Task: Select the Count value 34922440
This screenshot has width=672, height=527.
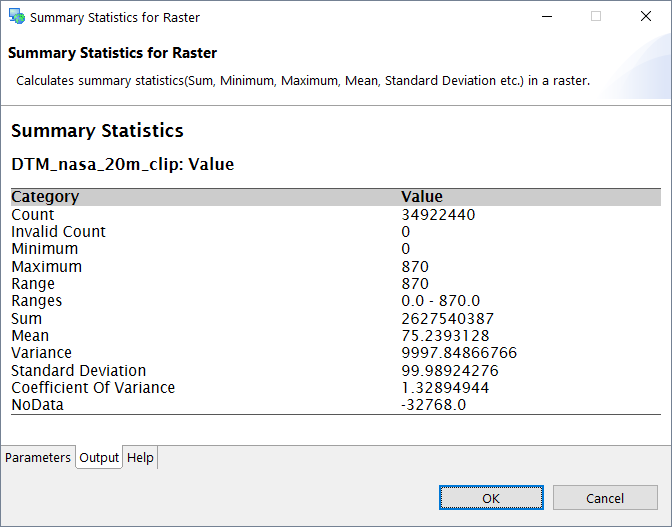Action: pos(437,215)
